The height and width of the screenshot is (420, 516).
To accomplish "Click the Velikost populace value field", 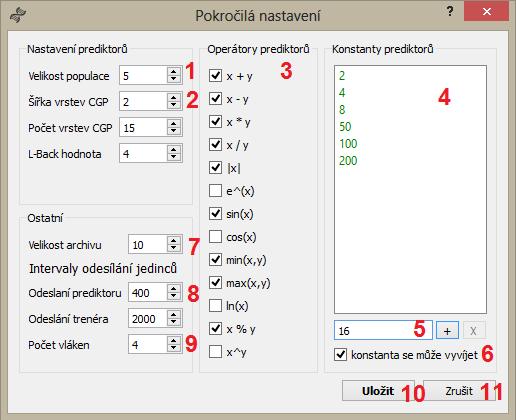I will point(143,76).
